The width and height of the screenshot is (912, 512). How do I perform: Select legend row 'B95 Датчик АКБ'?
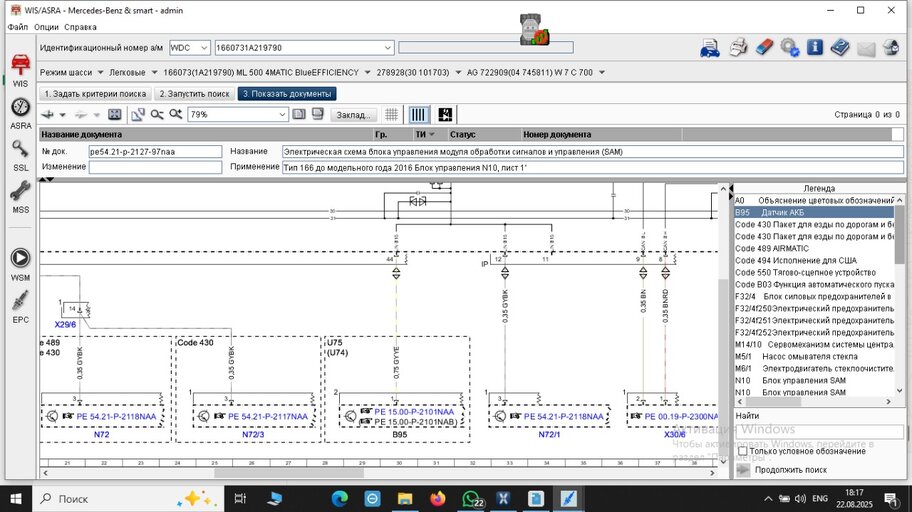click(814, 212)
